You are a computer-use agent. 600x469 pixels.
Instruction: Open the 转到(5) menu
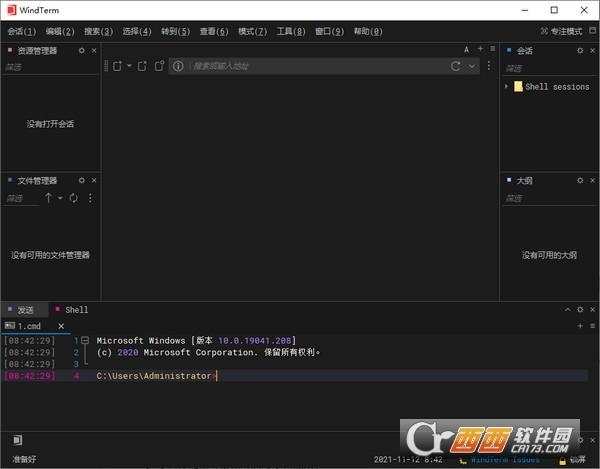coord(176,31)
